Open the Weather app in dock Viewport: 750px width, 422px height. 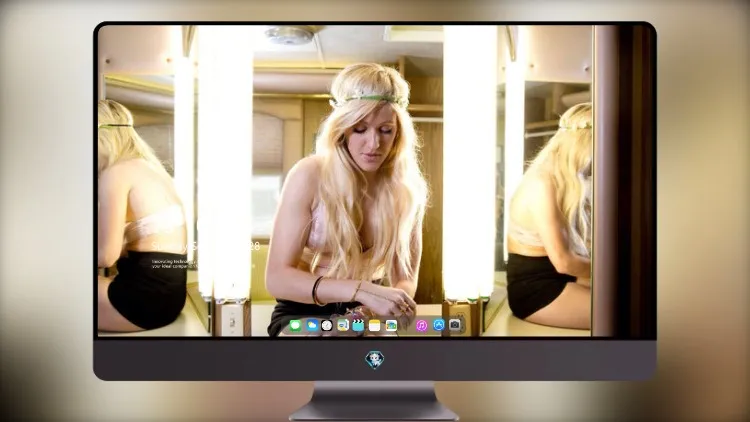312,326
